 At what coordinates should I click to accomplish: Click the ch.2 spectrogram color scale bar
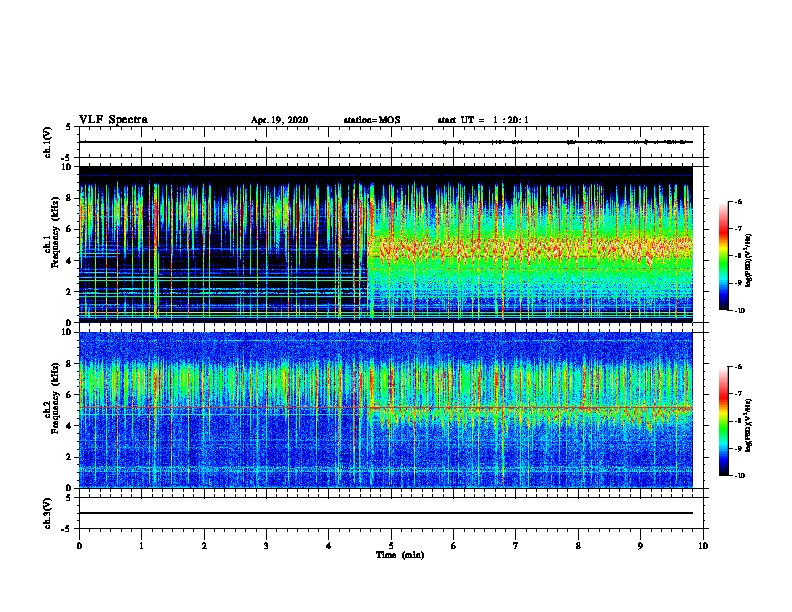coord(723,421)
